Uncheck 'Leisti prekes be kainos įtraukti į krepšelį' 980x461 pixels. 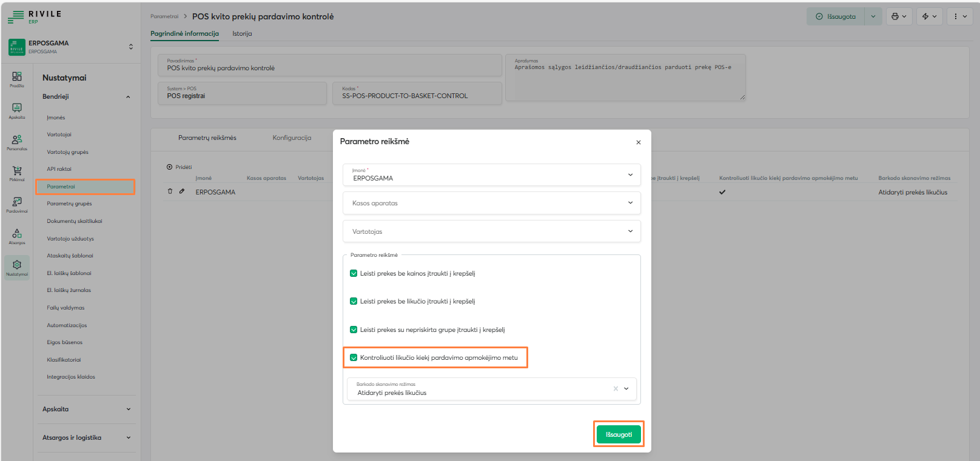tap(354, 273)
